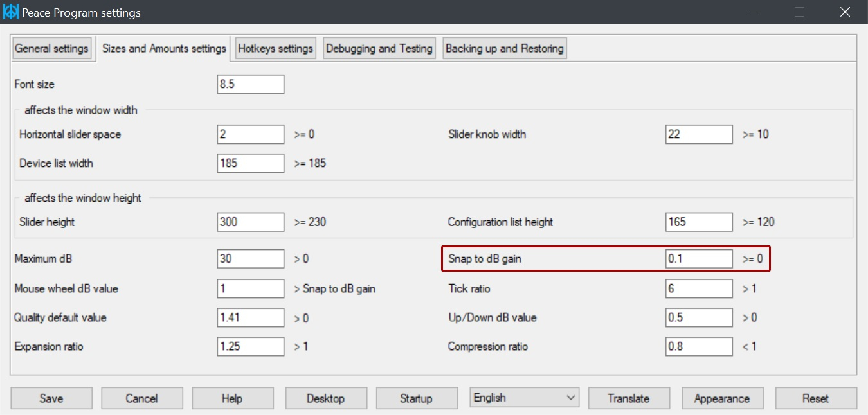Switch to the General settings tab
868x415 pixels.
point(51,48)
